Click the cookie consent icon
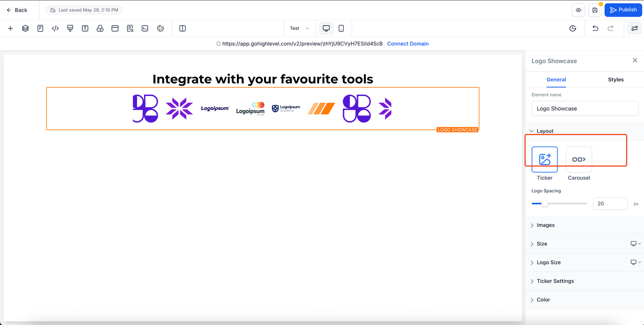Screen dimensions: 644x325 pyautogui.click(x=161, y=29)
